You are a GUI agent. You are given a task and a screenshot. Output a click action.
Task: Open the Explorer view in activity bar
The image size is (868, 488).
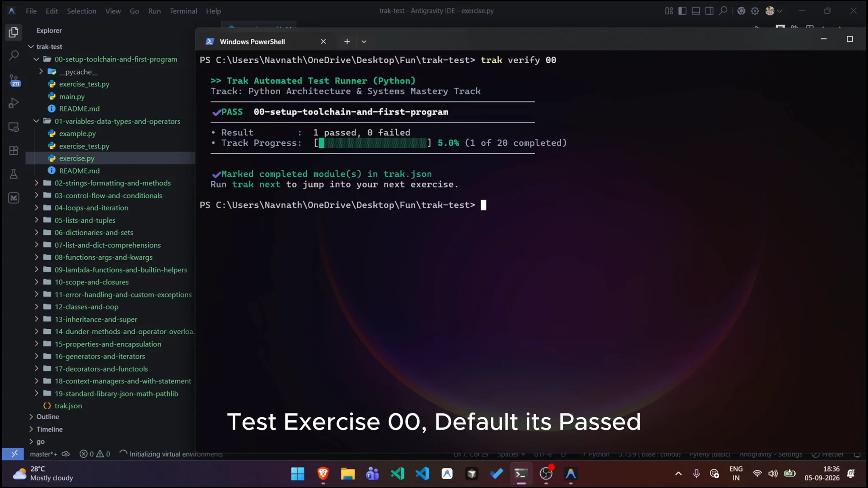tap(14, 32)
